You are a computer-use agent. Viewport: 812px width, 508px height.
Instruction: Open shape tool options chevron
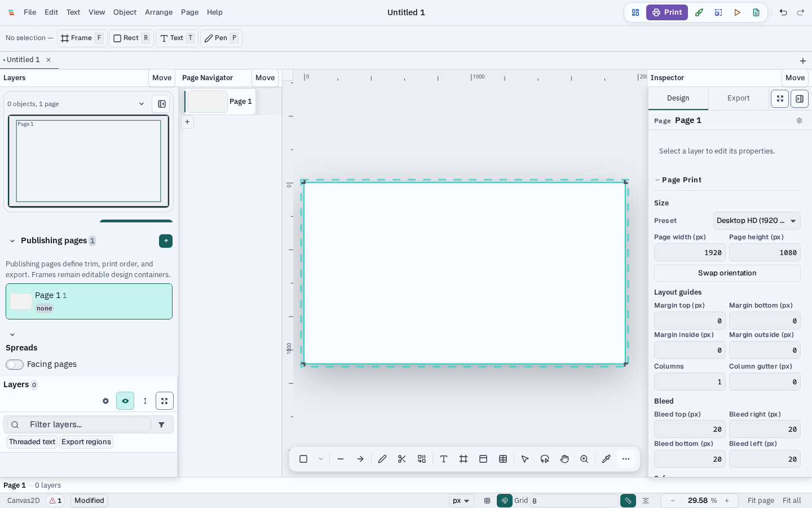point(321,459)
